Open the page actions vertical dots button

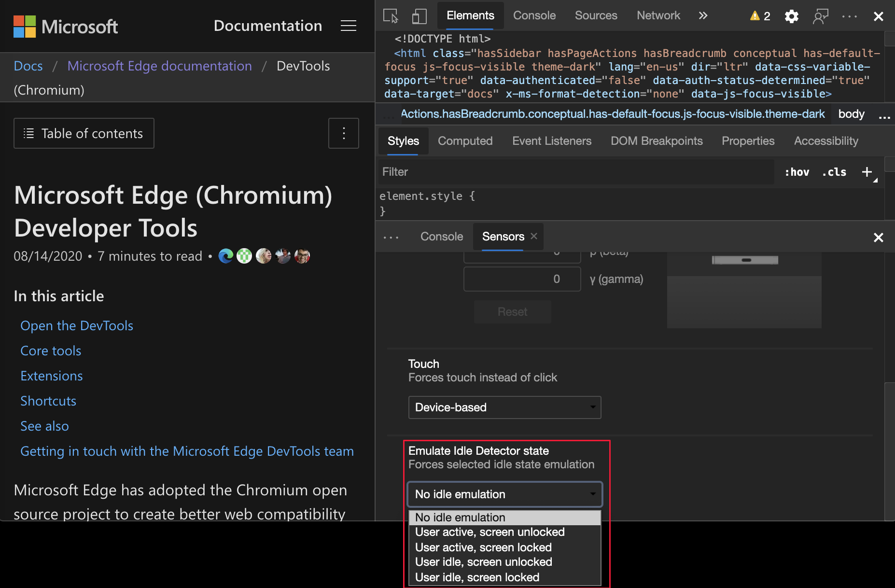point(344,133)
